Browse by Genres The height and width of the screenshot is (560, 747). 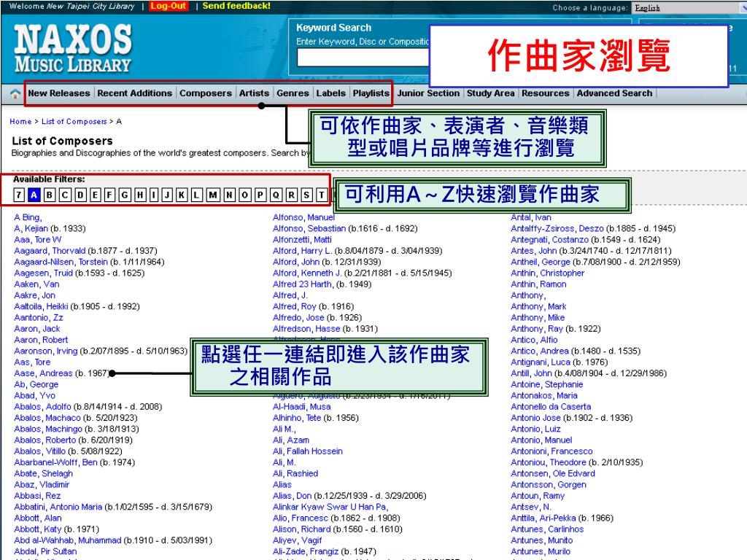click(293, 93)
